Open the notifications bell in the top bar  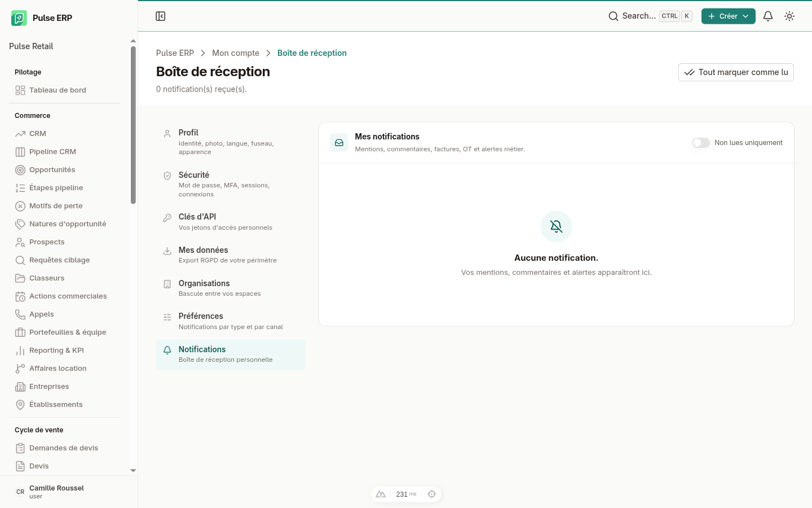768,16
